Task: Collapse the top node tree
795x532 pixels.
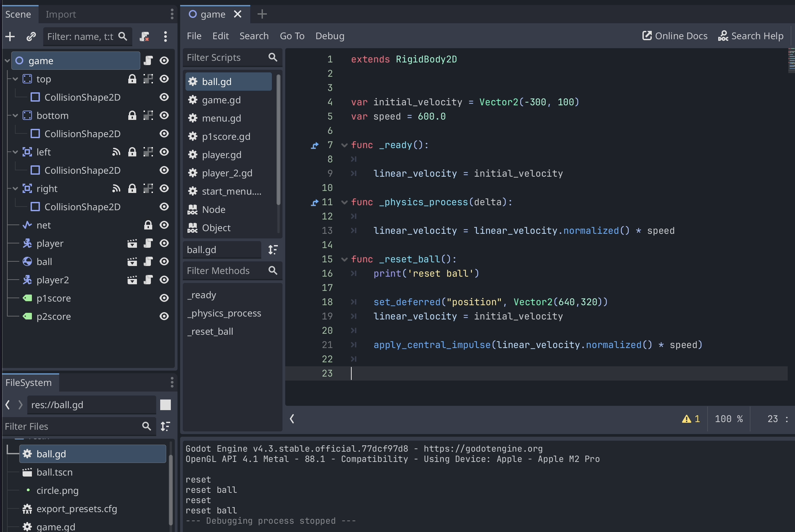Action: tap(15, 79)
